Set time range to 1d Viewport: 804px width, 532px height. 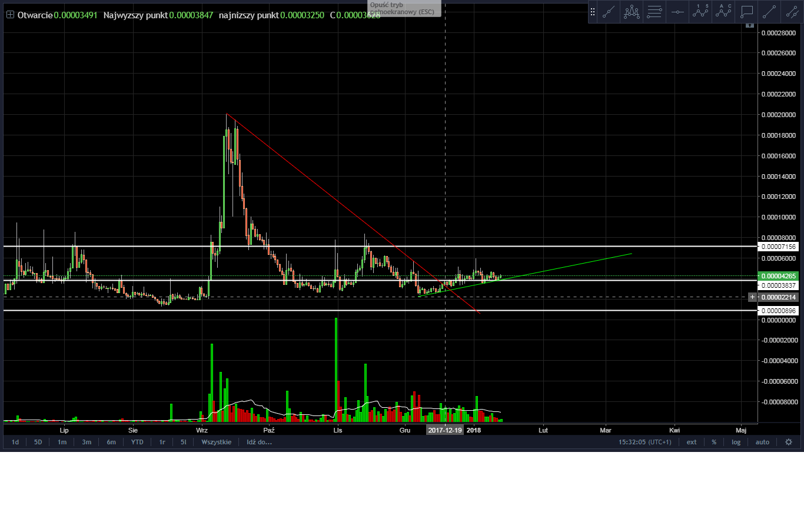(15, 442)
